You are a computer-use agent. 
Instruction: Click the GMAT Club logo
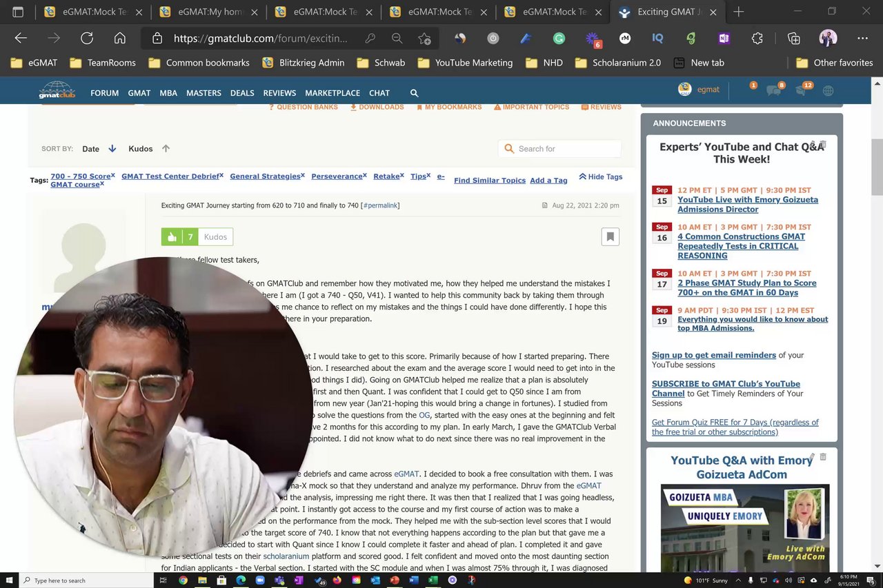[x=57, y=90]
